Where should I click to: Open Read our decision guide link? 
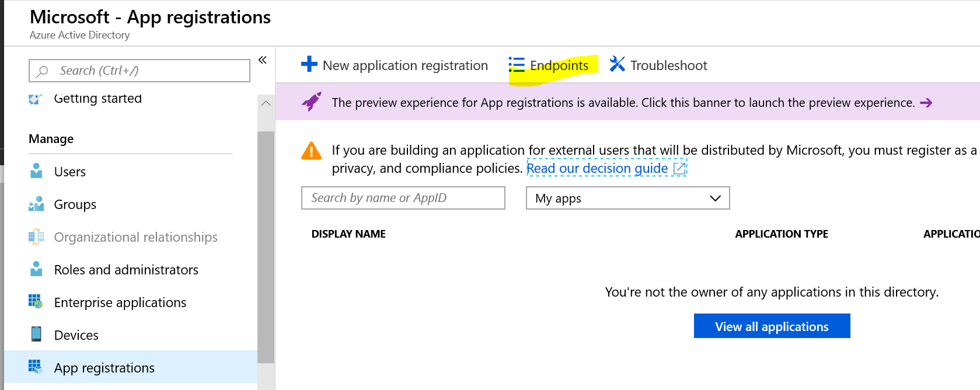click(597, 168)
